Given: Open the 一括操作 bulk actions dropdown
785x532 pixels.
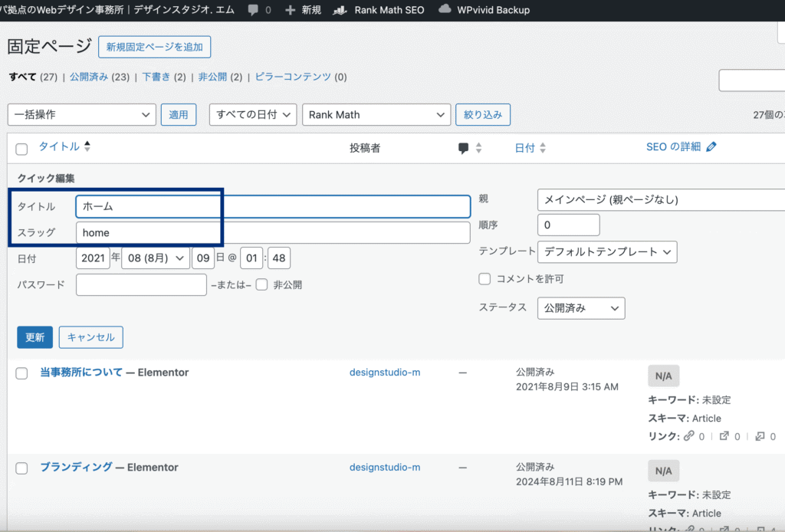Looking at the screenshot, I should (x=82, y=115).
